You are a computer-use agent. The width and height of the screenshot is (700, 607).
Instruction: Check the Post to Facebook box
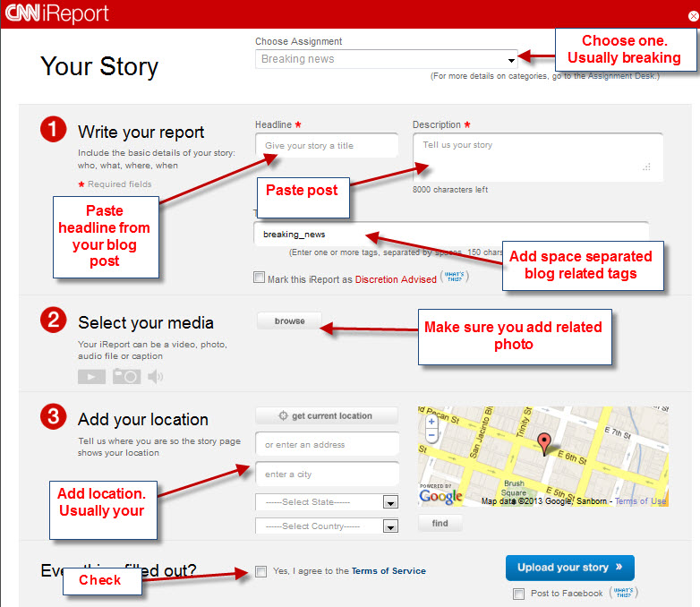[519, 594]
